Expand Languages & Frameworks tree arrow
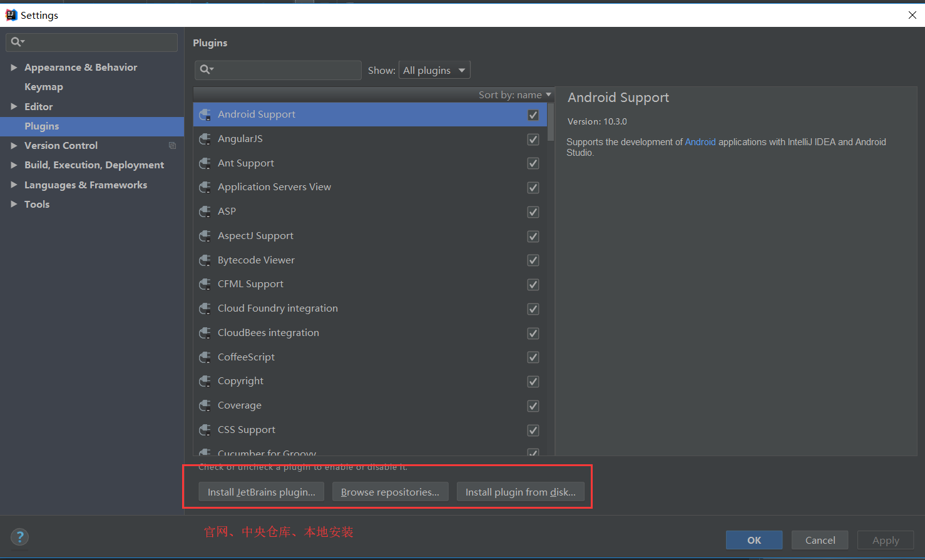This screenshot has height=560, width=925. pos(14,185)
